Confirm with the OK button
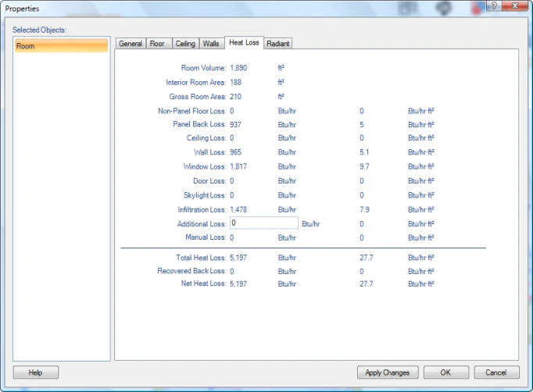The height and width of the screenshot is (392, 533). click(x=445, y=372)
